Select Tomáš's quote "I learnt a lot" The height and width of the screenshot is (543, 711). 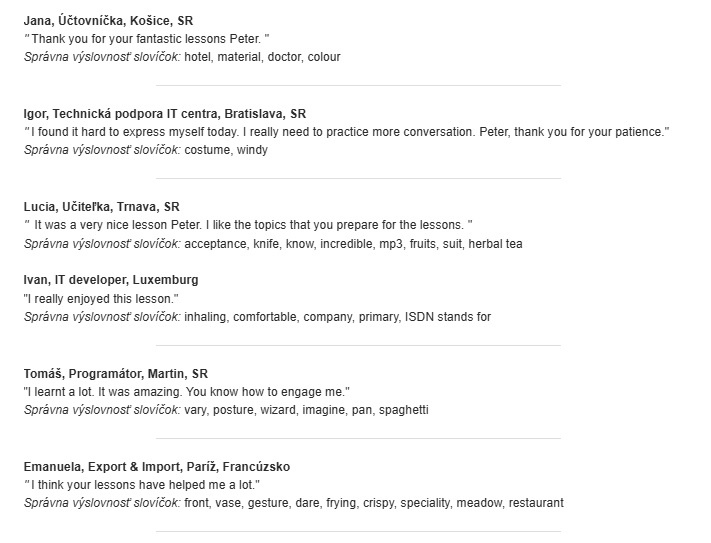(187, 392)
